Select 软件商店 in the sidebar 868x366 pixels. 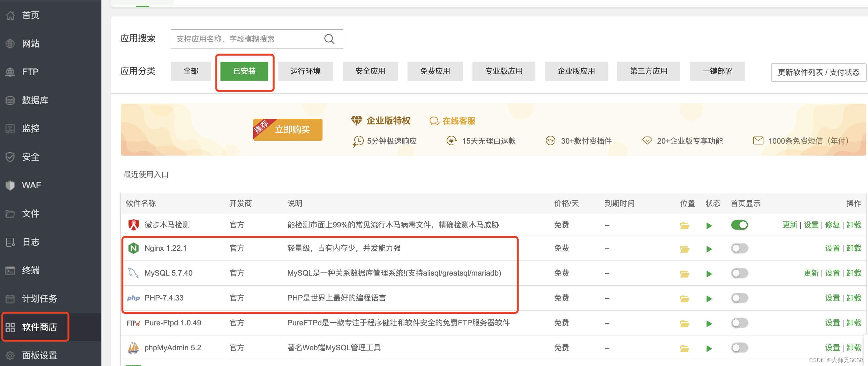coord(39,327)
